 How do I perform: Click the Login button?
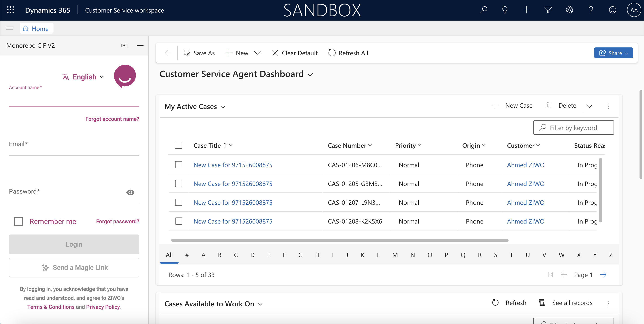[74, 244]
